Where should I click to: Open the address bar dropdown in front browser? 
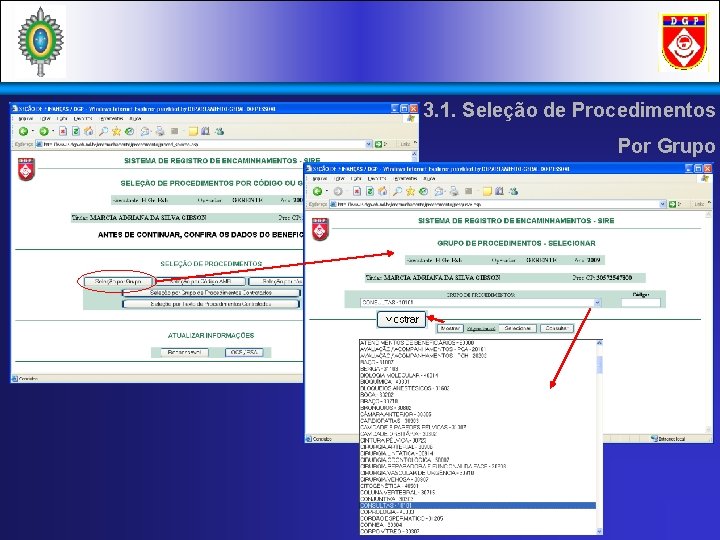coord(663,204)
